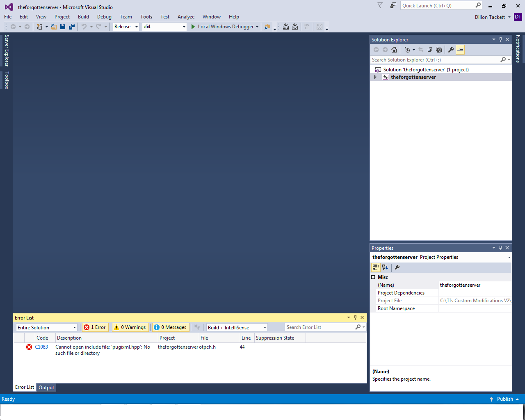Collapse the Misc category in Properties
The image size is (525, 420).
point(373,277)
